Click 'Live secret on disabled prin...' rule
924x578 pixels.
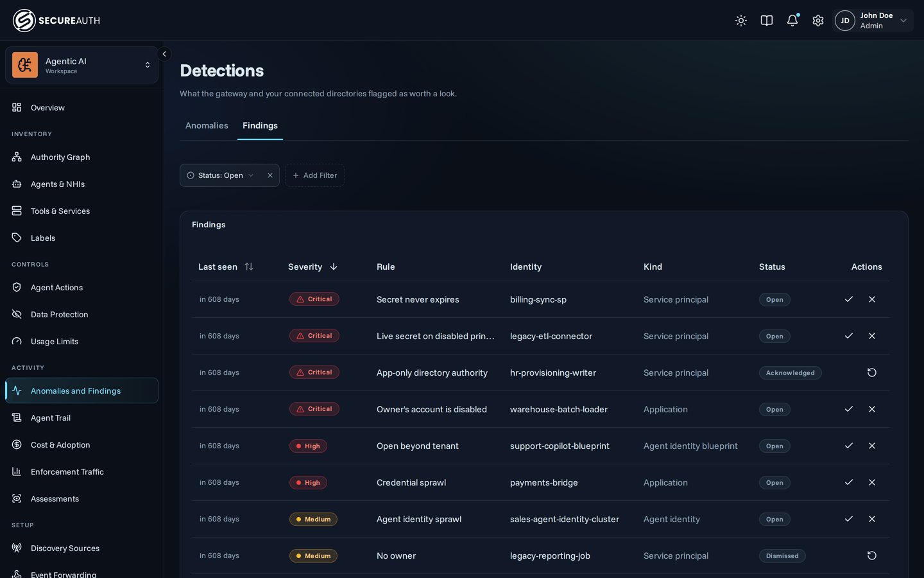pyautogui.click(x=436, y=336)
